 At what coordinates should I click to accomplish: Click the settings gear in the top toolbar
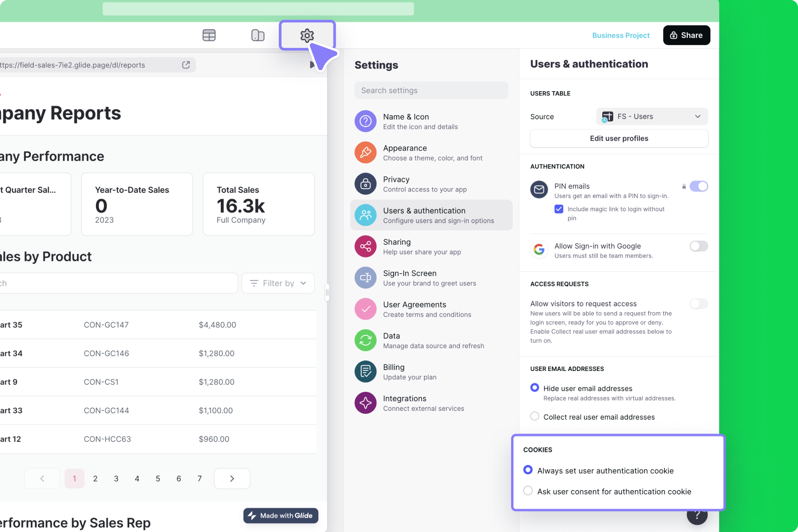point(307,35)
